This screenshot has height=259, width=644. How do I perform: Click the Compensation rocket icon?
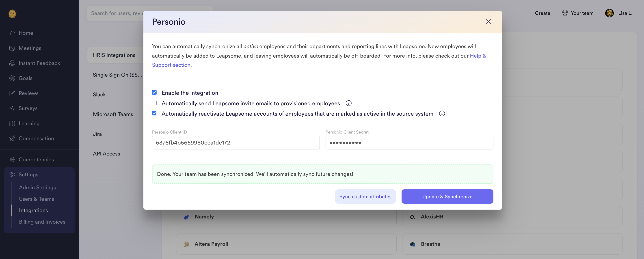(12, 138)
